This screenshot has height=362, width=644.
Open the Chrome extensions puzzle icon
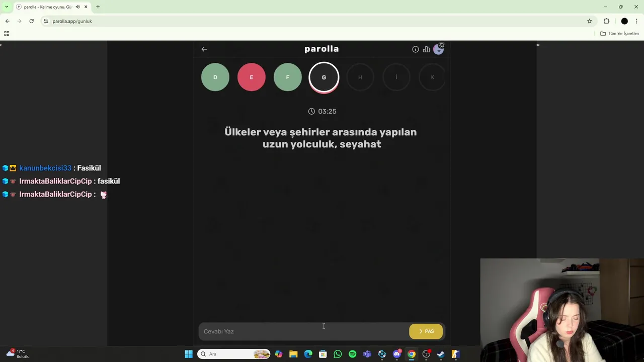coord(606,21)
